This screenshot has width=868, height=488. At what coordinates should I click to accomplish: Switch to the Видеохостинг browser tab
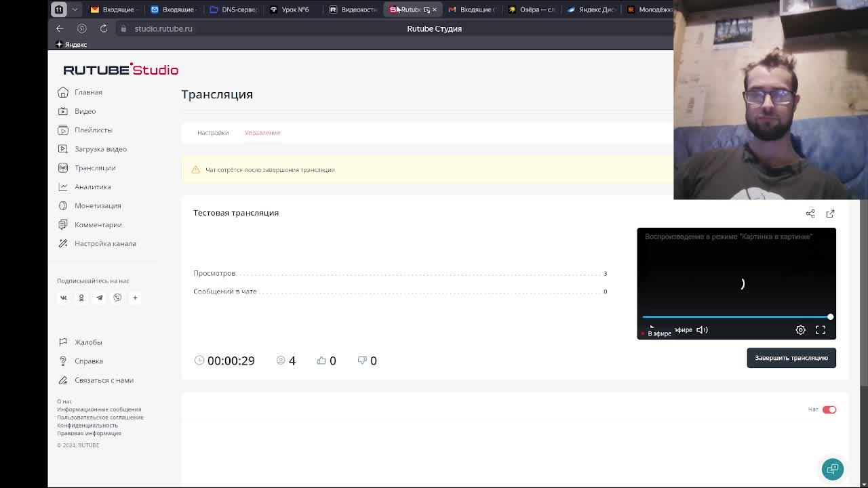[353, 9]
